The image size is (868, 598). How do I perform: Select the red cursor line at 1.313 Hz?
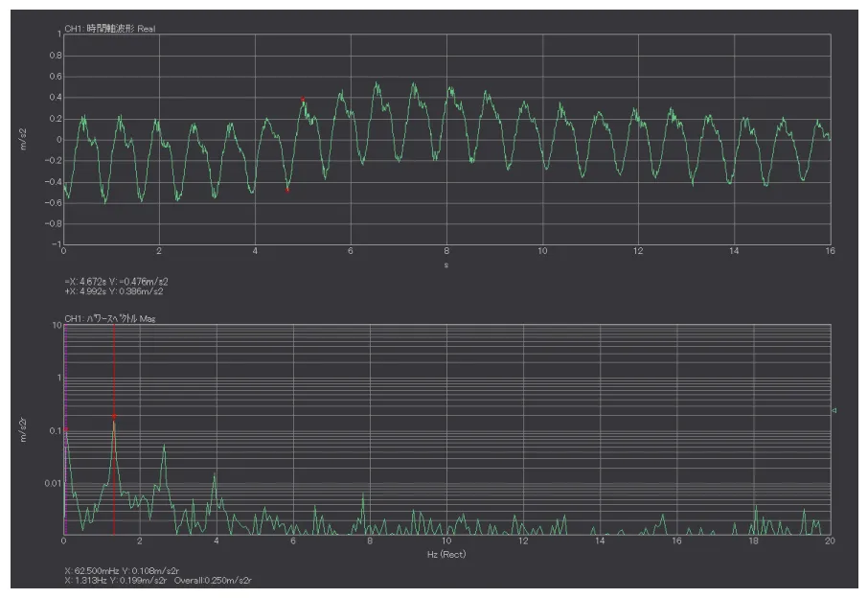[x=114, y=479]
